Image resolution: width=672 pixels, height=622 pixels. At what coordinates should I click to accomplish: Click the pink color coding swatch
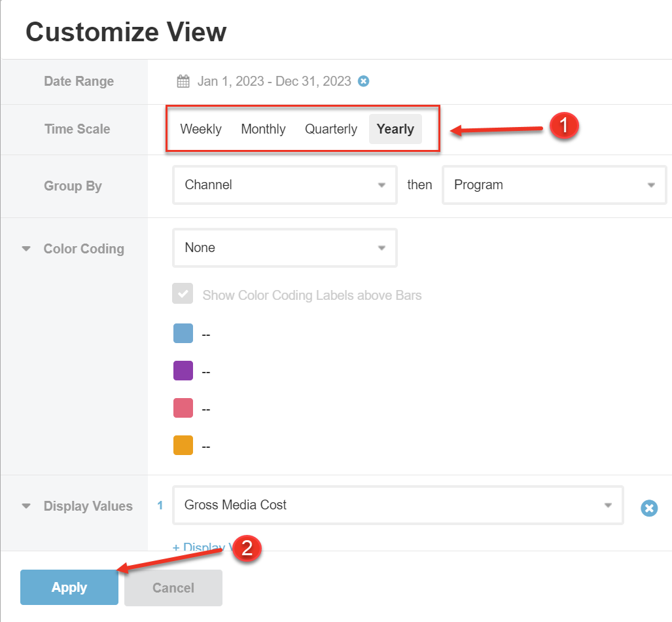(x=183, y=408)
